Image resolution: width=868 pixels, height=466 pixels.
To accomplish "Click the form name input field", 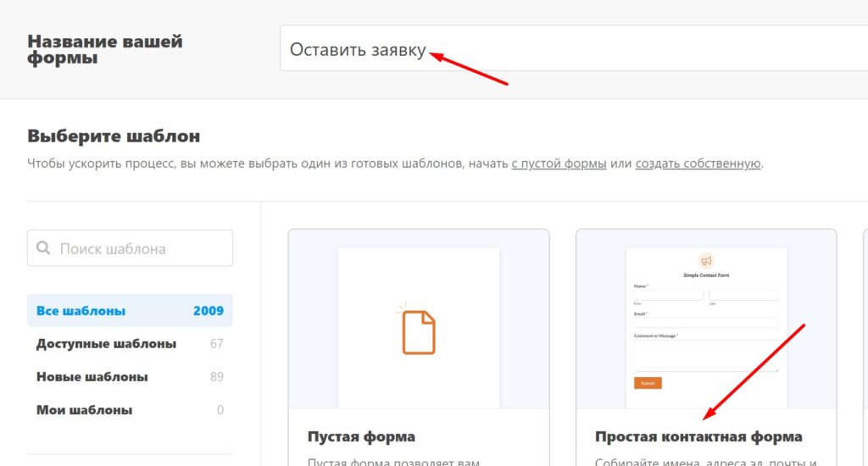I will pyautogui.click(x=574, y=48).
